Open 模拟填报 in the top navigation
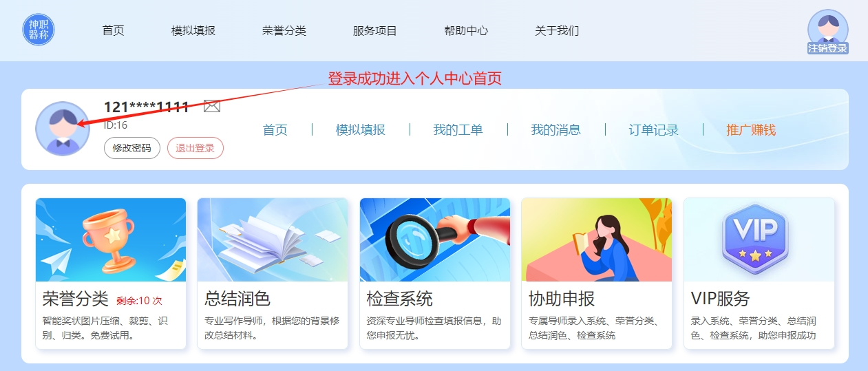The height and width of the screenshot is (371, 868). coord(193,30)
